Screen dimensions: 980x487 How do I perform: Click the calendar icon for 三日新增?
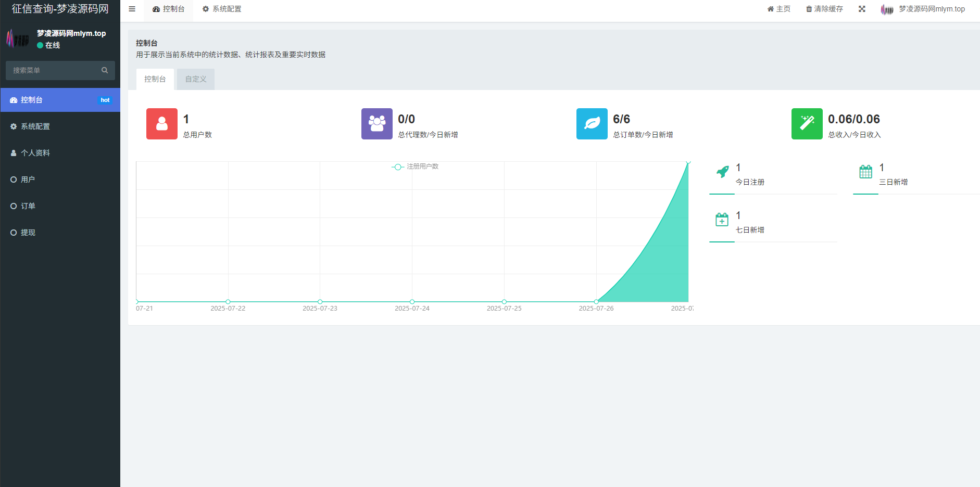pyautogui.click(x=865, y=172)
